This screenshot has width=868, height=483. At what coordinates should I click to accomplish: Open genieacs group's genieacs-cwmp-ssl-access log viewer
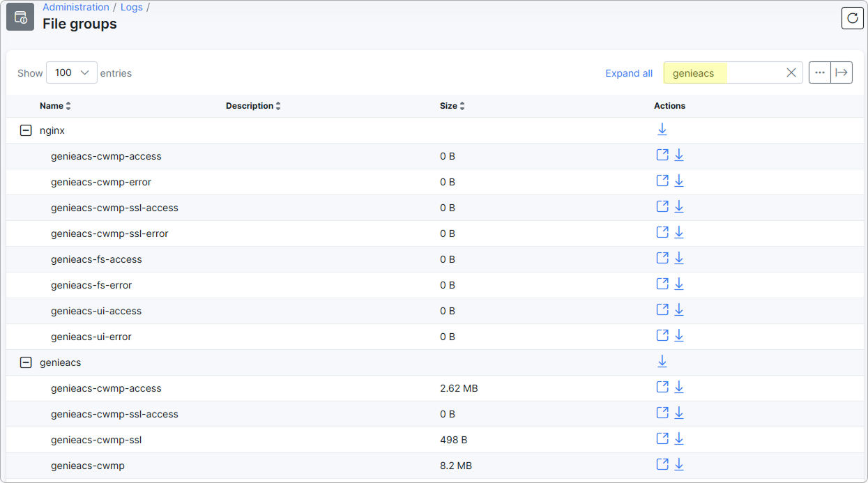click(x=662, y=413)
